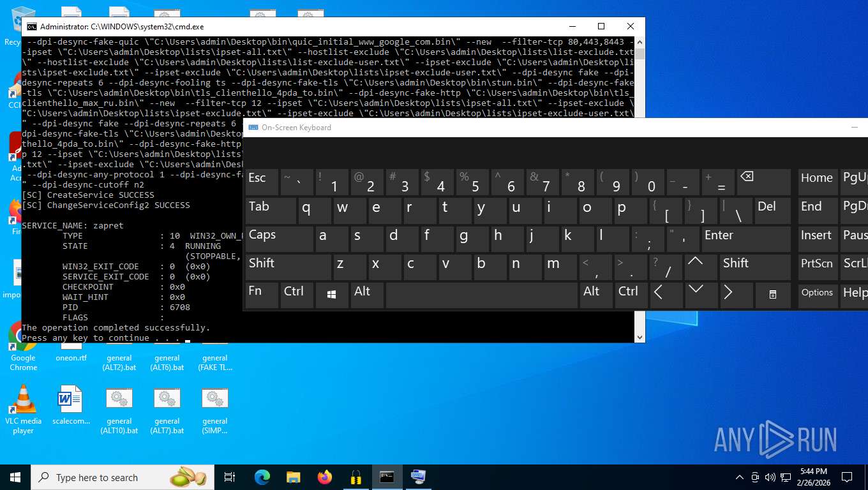
Task: Select oneon.rtf desktop file
Action: coord(71,354)
